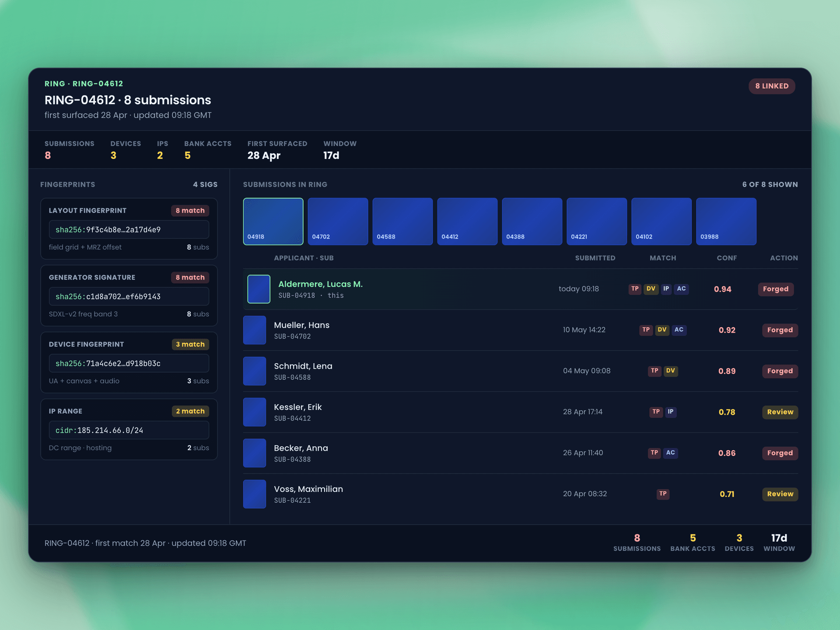Click the AC tag on Becker row
This screenshot has height=630, width=840.
click(x=671, y=453)
